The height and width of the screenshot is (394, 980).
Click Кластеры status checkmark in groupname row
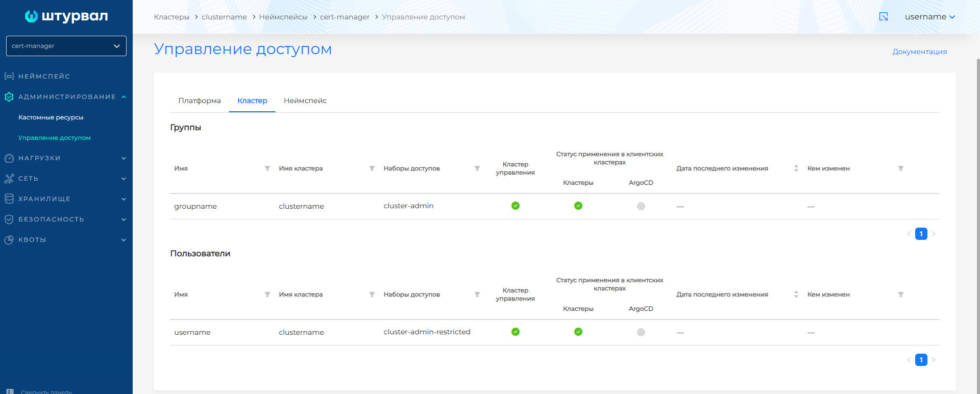point(578,206)
